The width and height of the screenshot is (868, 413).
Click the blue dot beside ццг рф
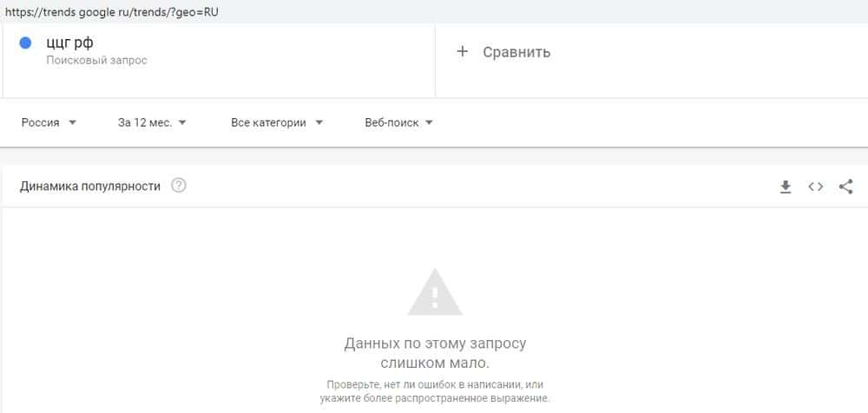coord(25,43)
